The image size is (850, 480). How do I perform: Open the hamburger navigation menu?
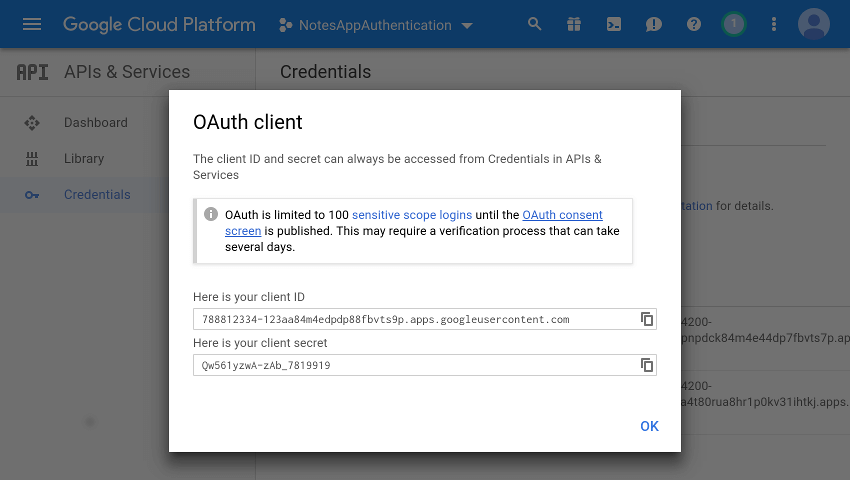(x=32, y=24)
